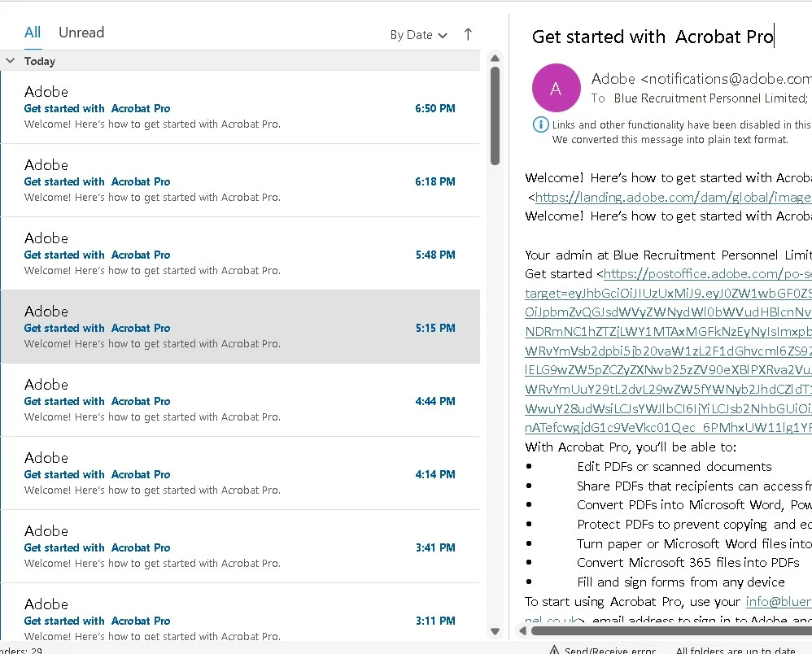Switch to the All mail tab
Image resolution: width=812 pixels, height=654 pixels.
[x=32, y=33]
